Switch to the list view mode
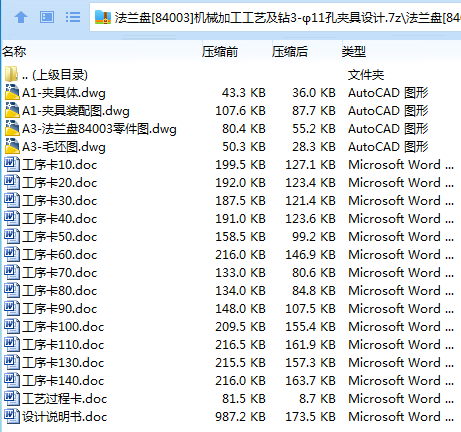This screenshot has width=461, height=432. tap(73, 17)
